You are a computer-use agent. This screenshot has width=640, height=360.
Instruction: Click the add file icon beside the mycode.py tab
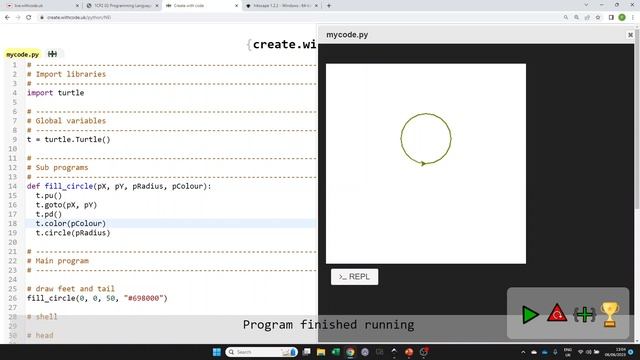click(x=52, y=54)
